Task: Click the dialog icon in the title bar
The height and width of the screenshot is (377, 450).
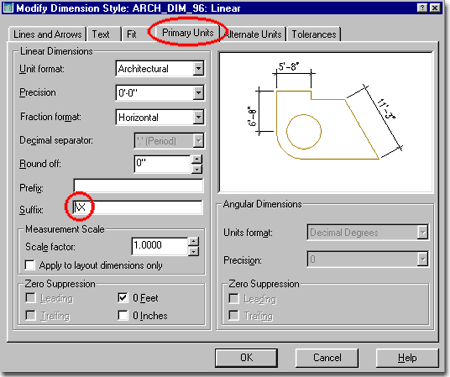Action: [8, 7]
